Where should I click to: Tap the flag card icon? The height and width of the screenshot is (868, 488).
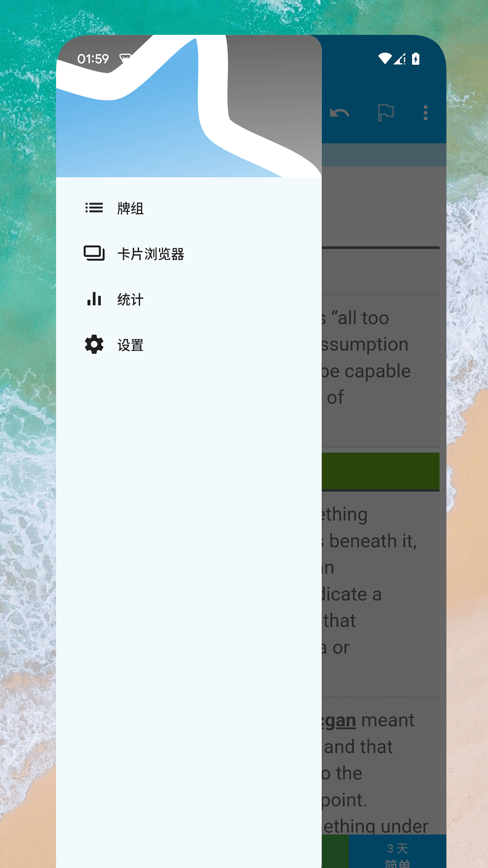click(x=386, y=113)
